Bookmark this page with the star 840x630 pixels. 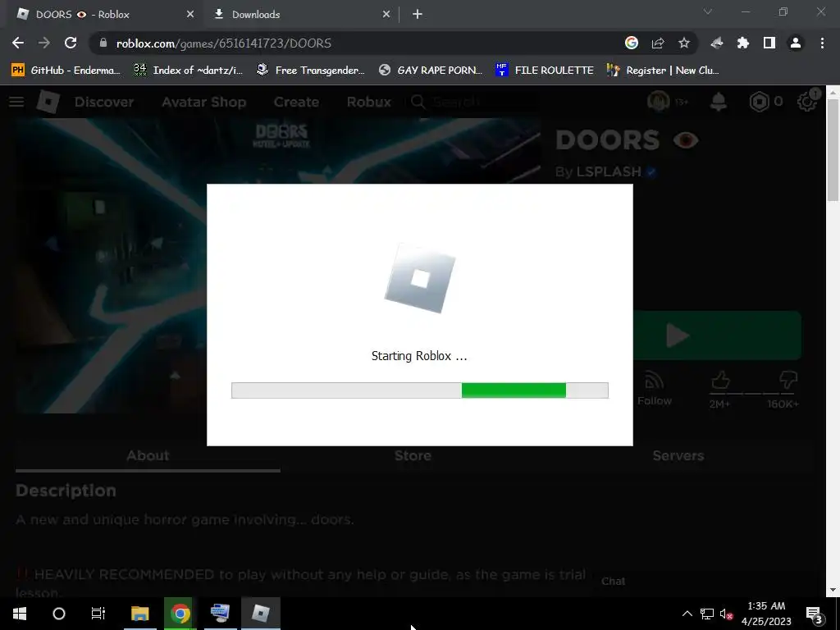(x=684, y=43)
